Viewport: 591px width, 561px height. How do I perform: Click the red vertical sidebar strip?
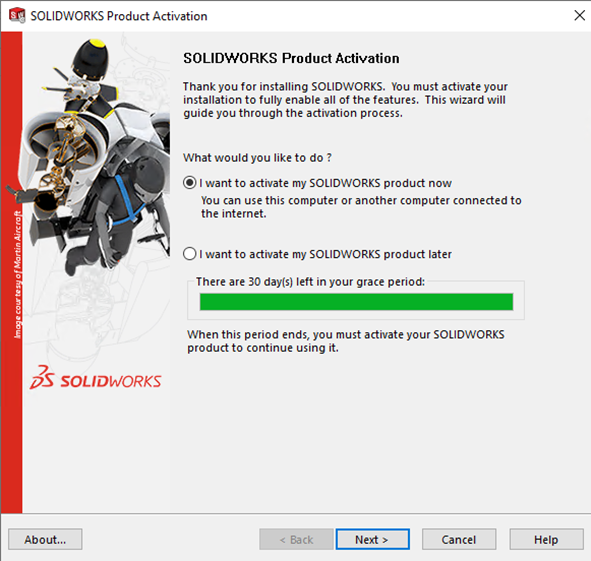[x=12, y=272]
